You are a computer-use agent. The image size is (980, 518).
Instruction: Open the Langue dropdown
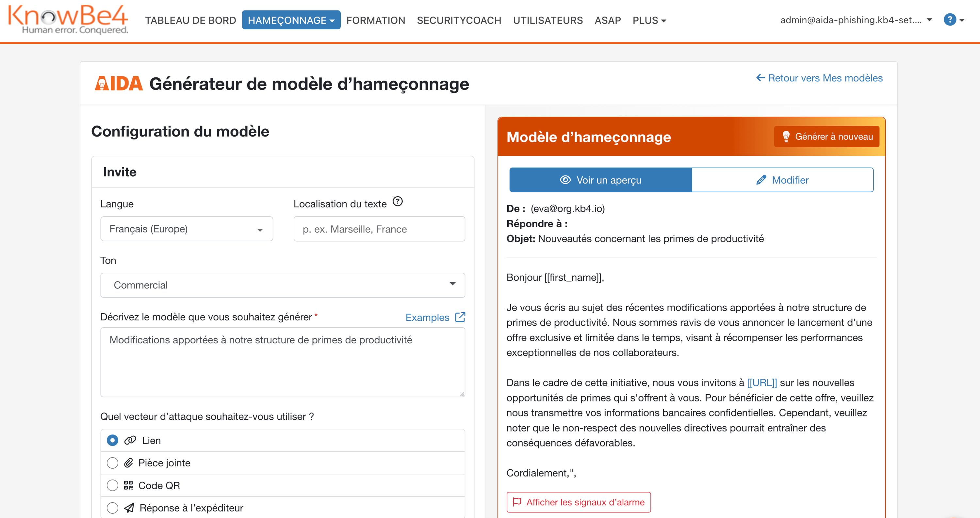click(187, 229)
